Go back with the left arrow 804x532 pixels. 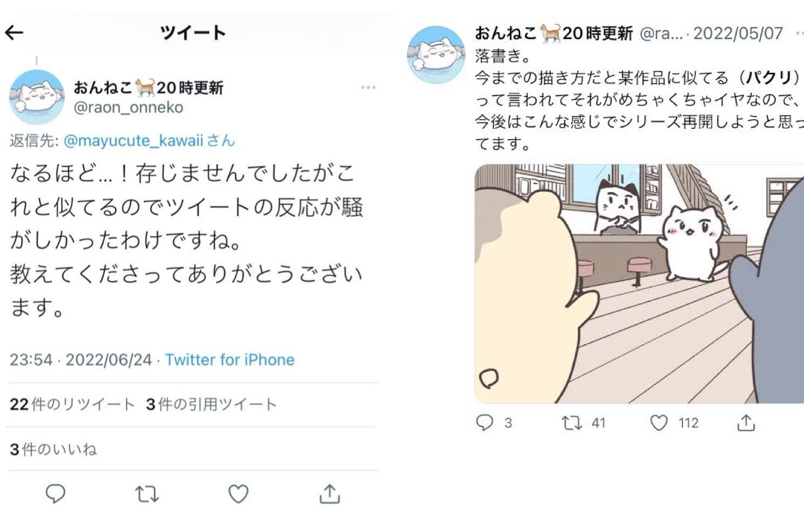tap(14, 33)
